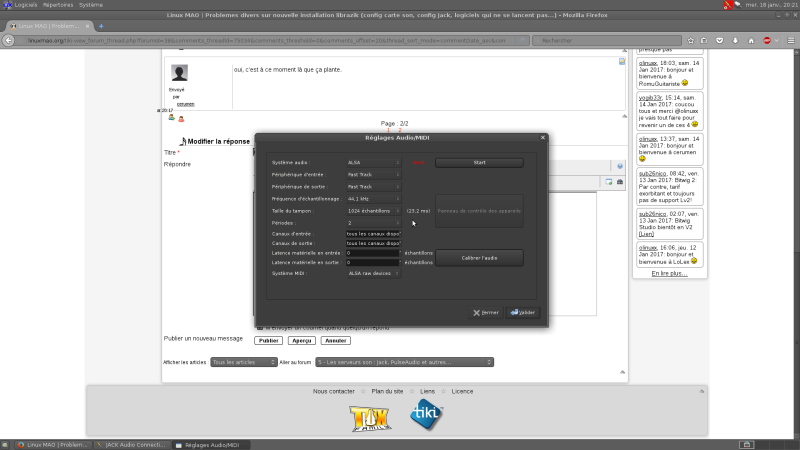The width and height of the screenshot is (800, 450).
Task: Change the Fréquence d'échantillonnage 44.1 kHz dropdown
Action: point(373,199)
